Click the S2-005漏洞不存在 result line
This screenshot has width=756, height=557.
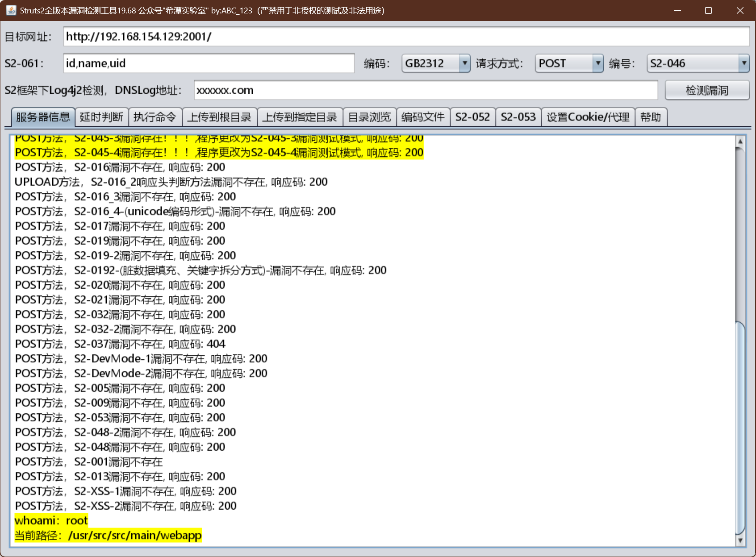pyautogui.click(x=120, y=388)
